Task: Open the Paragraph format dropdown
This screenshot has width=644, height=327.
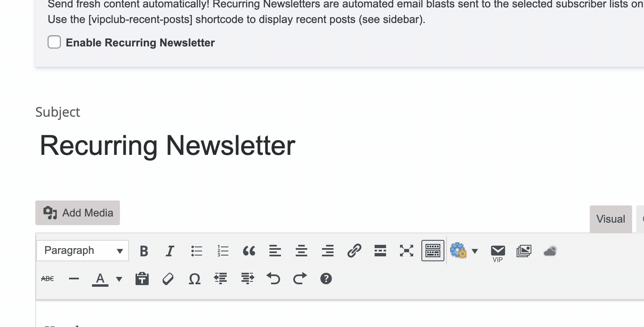Action: click(83, 251)
